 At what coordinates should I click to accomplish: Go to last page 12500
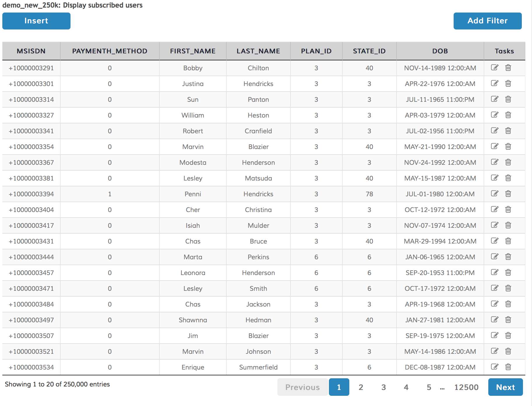pyautogui.click(x=466, y=387)
